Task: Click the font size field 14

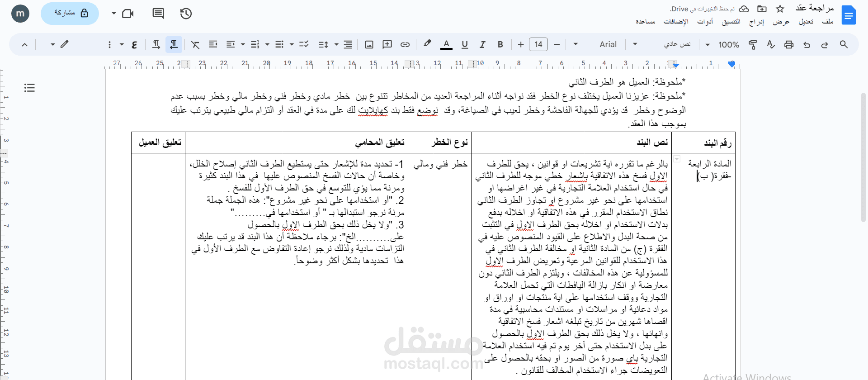Action: click(x=538, y=44)
